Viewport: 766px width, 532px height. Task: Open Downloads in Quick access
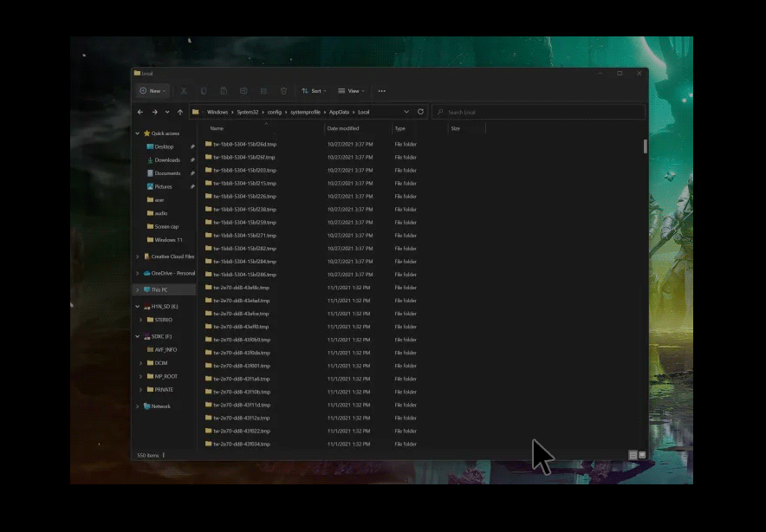point(167,159)
